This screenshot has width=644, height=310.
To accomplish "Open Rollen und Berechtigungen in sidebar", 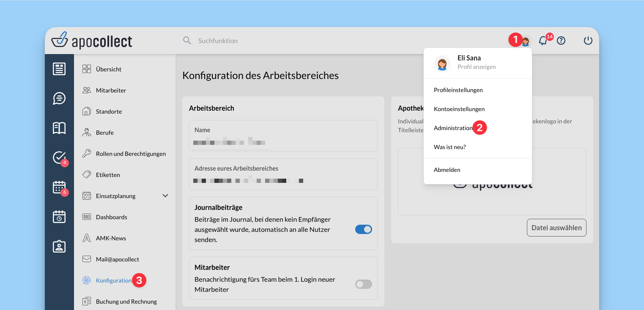I will tap(131, 154).
